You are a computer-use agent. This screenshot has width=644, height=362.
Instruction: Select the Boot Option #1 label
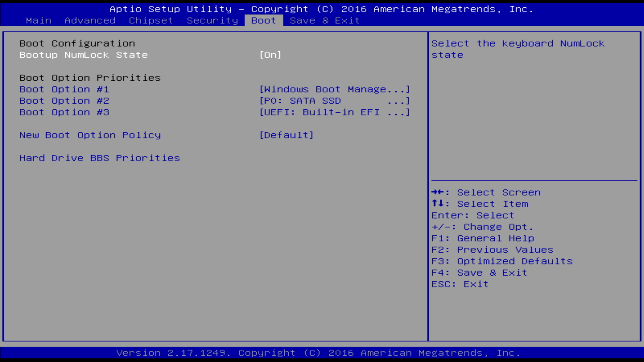64,89
